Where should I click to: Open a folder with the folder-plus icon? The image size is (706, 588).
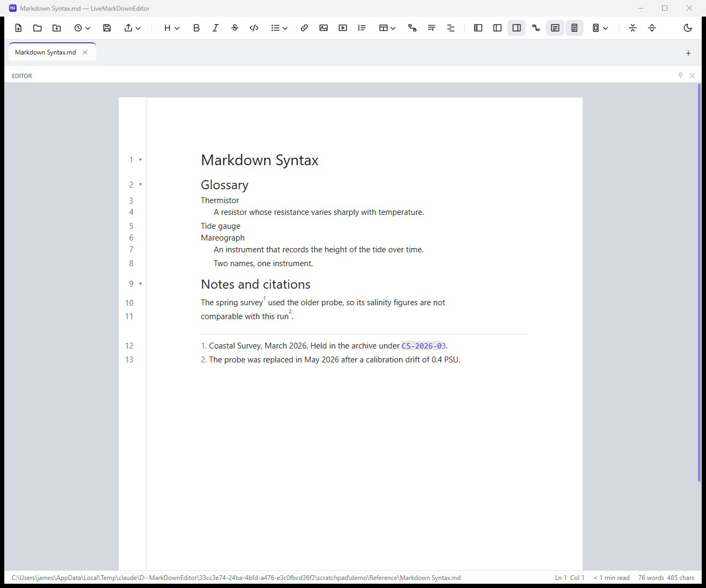[57, 28]
